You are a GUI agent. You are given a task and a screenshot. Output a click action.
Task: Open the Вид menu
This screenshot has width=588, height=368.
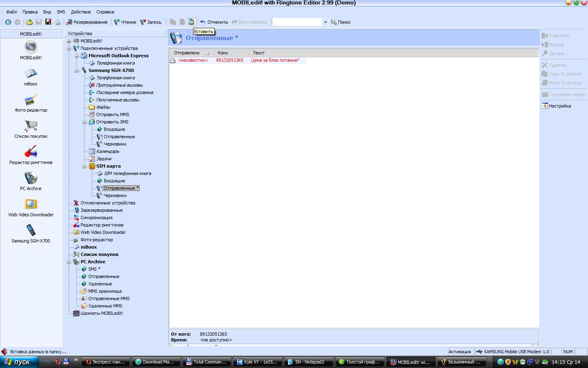[47, 12]
